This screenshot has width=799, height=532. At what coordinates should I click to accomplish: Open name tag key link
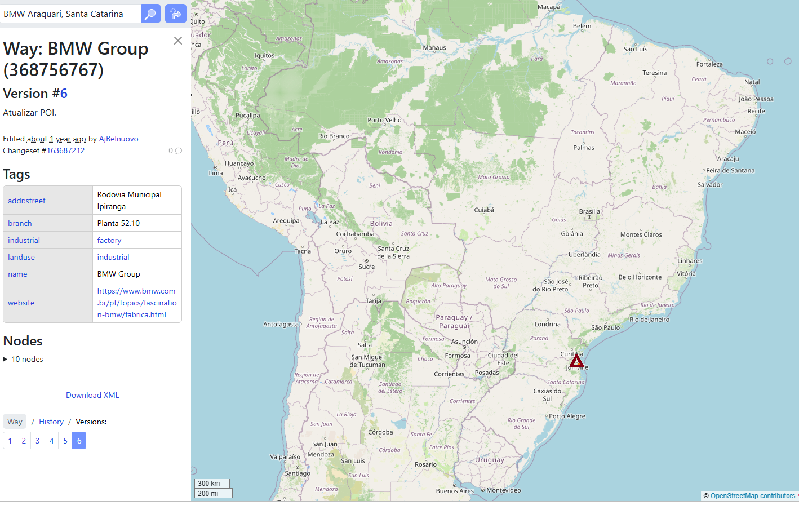17,274
